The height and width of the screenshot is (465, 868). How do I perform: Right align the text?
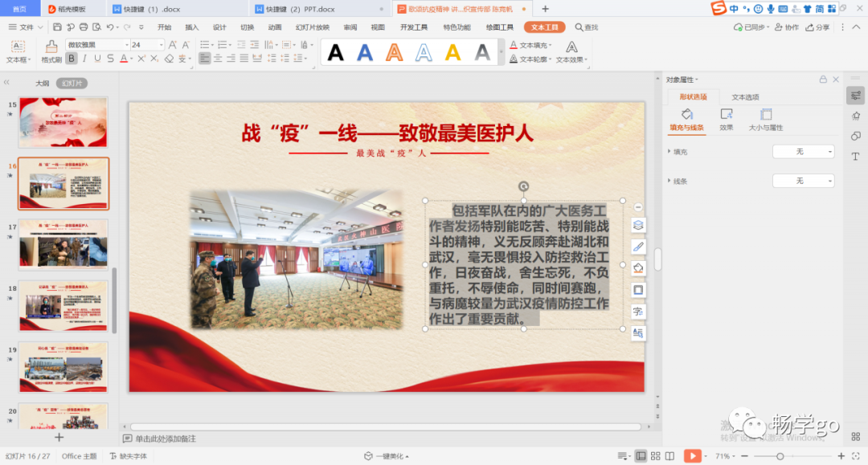(231, 59)
